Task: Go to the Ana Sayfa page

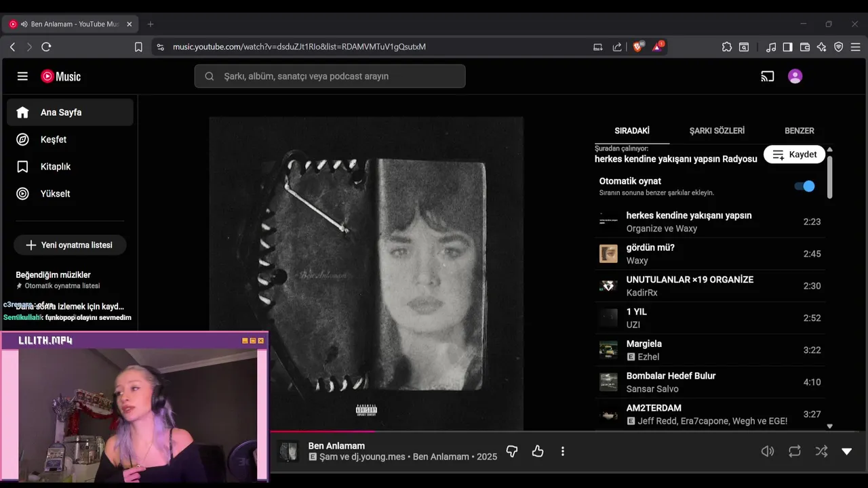Action: point(70,113)
